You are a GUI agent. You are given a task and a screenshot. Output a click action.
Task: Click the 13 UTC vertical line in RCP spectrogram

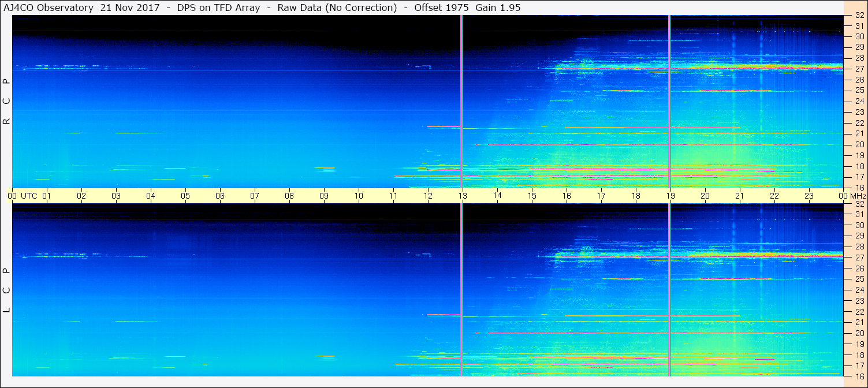point(461,101)
